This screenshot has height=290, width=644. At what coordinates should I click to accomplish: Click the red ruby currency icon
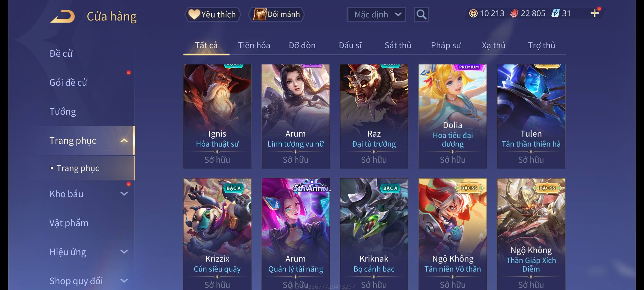(514, 13)
